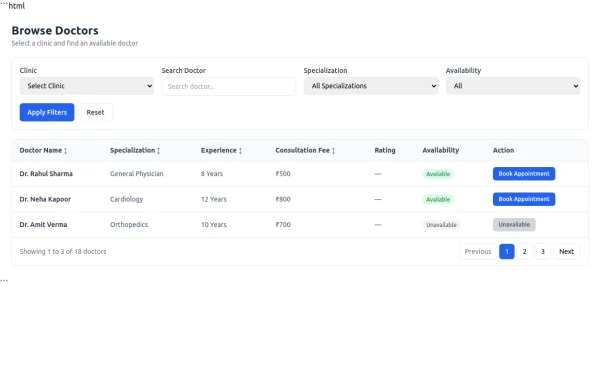Click the Showing 1 to 3 of 18 doctors text

(x=63, y=252)
